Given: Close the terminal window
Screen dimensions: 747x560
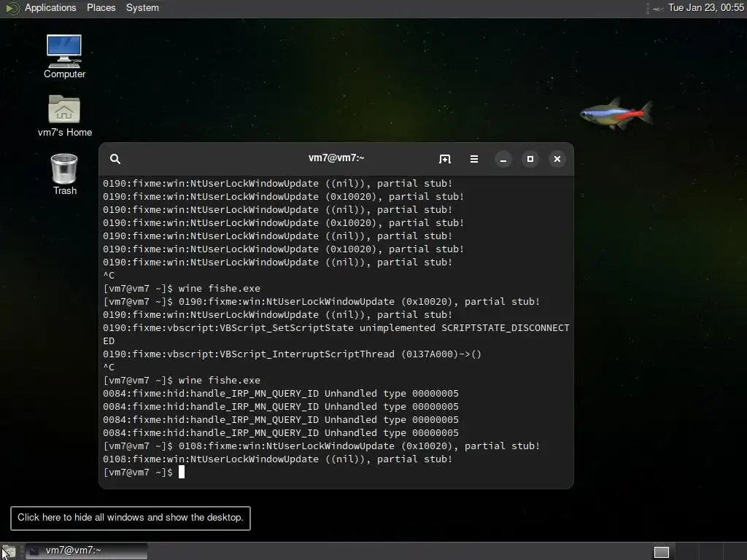Looking at the screenshot, I should [x=557, y=159].
